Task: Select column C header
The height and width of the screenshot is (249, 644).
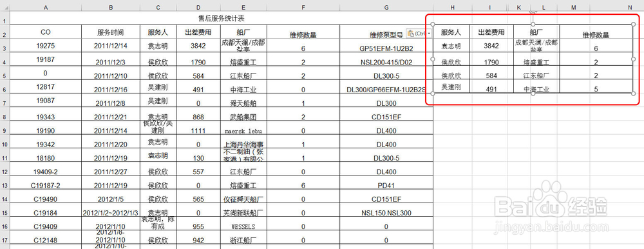Action: point(158,7)
